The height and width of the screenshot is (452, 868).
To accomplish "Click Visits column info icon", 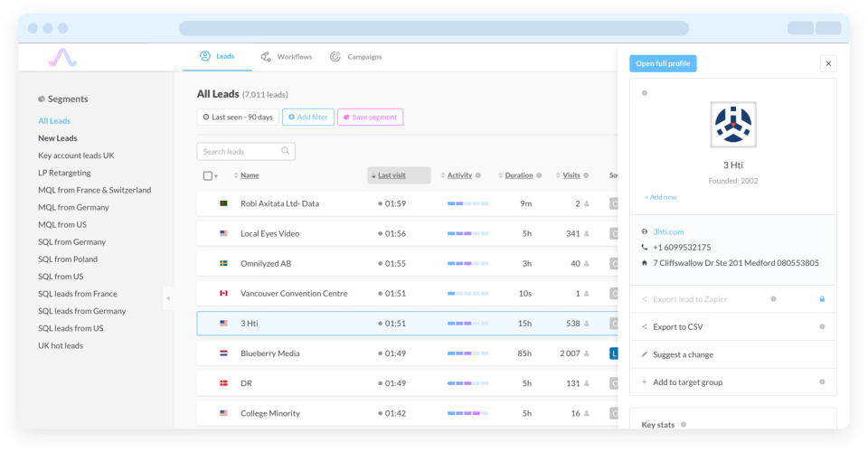I will 586,175.
